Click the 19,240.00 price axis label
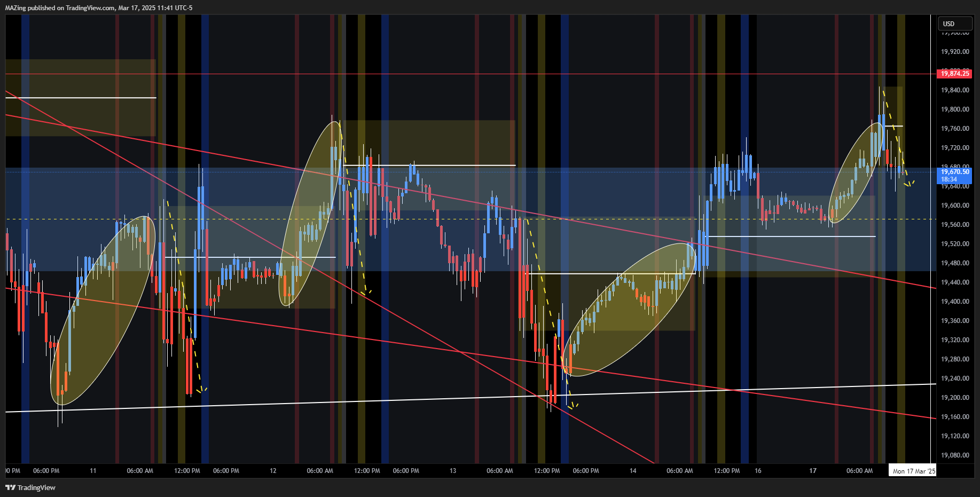 pos(955,378)
